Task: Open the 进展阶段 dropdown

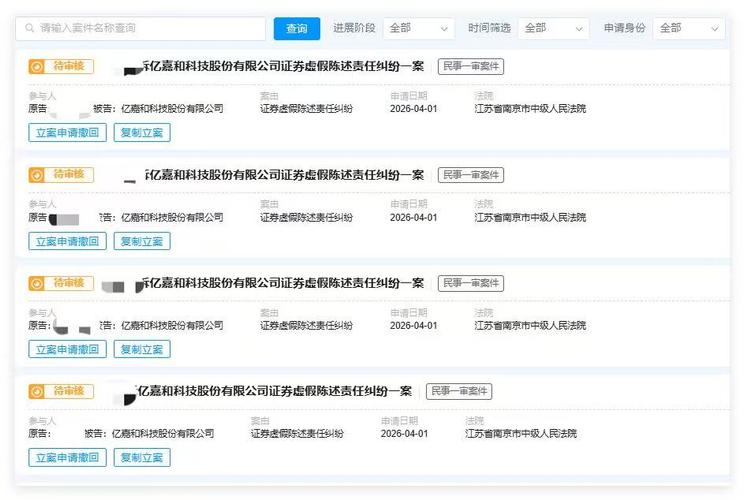Action: [418, 28]
